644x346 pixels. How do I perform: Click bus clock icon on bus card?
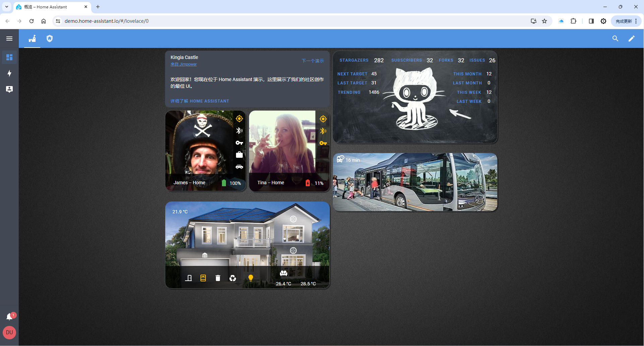341,159
